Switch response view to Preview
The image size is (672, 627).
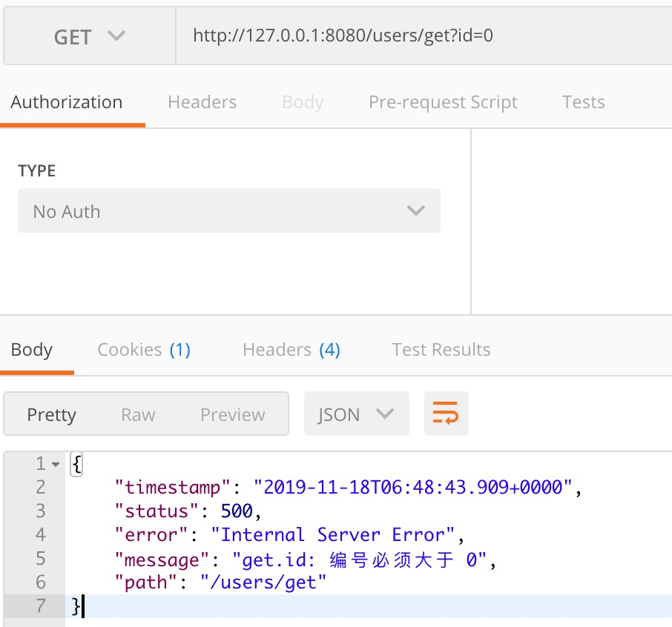point(231,414)
